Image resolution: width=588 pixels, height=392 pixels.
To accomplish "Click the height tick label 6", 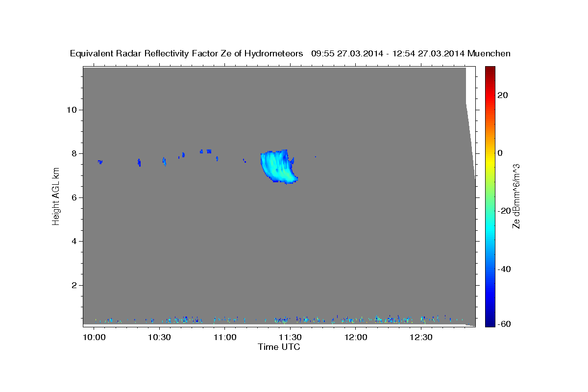I will point(75,197).
